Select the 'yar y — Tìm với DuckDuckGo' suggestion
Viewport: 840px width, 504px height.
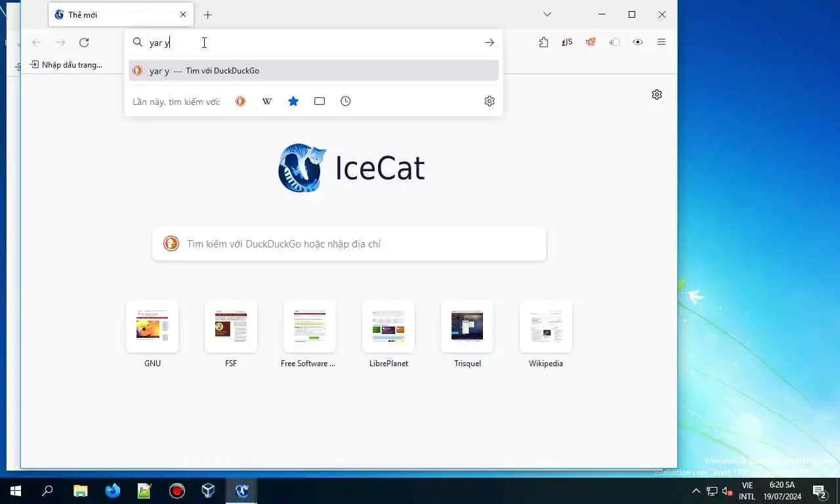point(314,71)
